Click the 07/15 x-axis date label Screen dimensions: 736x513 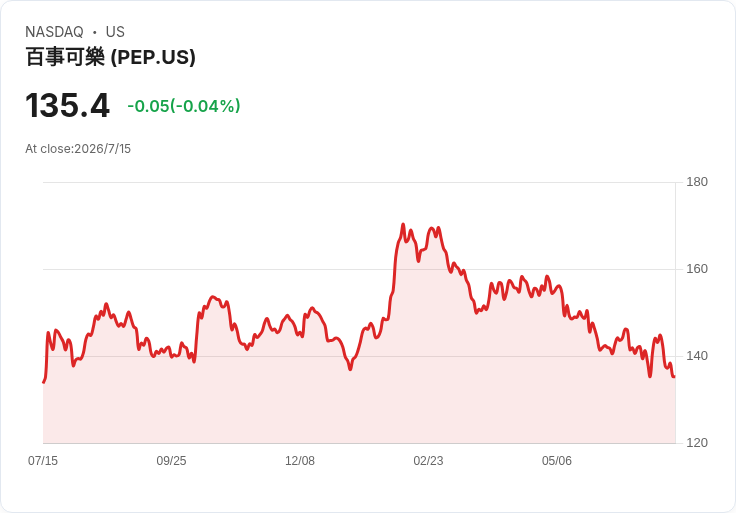click(43, 461)
